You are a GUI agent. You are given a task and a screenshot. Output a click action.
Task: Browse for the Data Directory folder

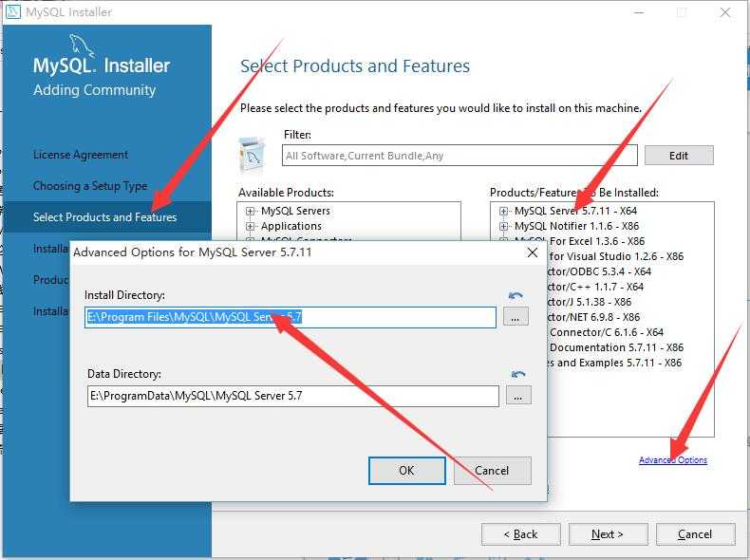[518, 396]
